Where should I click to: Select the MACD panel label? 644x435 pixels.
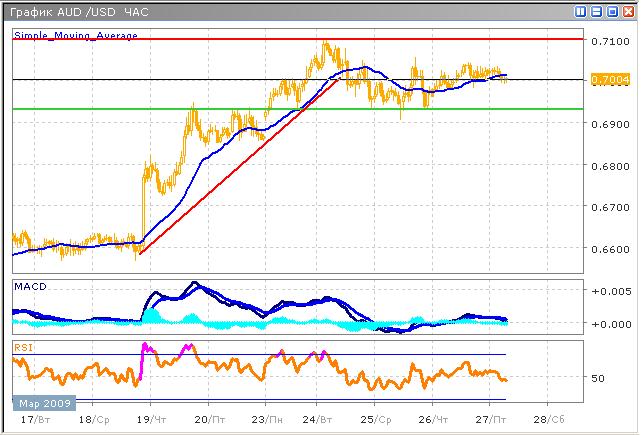tap(30, 287)
